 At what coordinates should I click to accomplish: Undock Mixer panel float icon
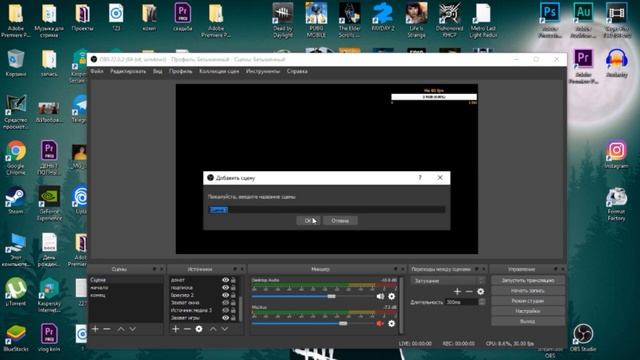pyautogui.click(x=395, y=269)
